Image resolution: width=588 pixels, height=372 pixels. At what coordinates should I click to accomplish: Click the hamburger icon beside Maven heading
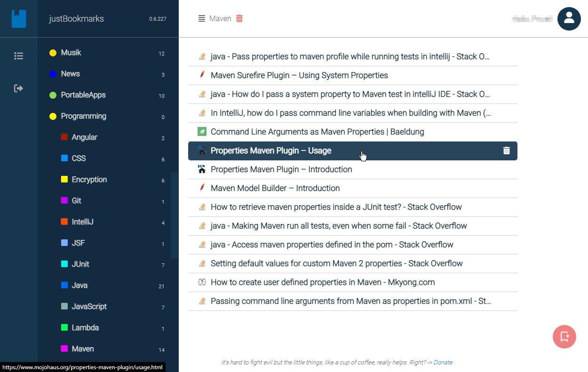coord(201,18)
